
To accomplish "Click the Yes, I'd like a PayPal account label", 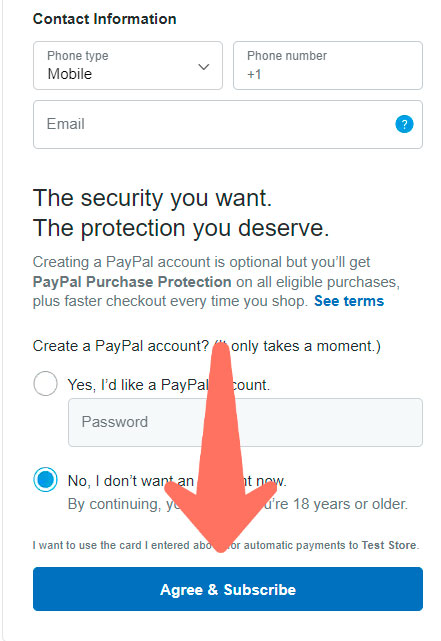I will [168, 385].
